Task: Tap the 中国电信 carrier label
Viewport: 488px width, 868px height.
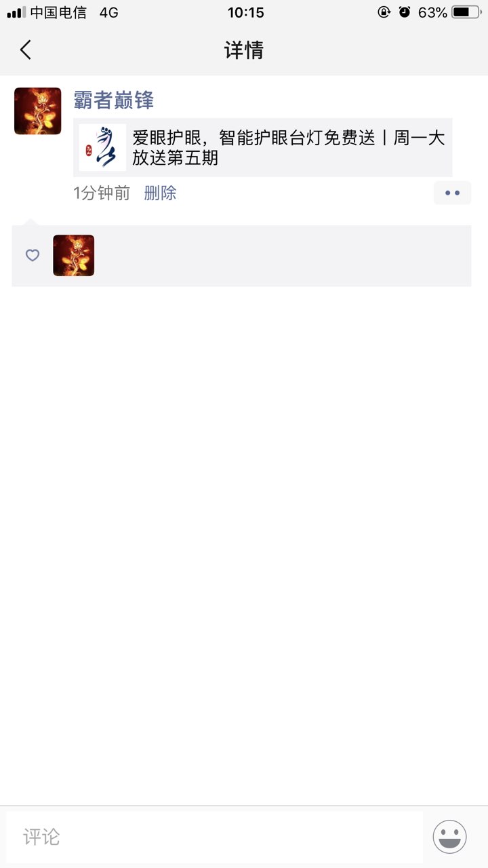Action: pos(58,12)
